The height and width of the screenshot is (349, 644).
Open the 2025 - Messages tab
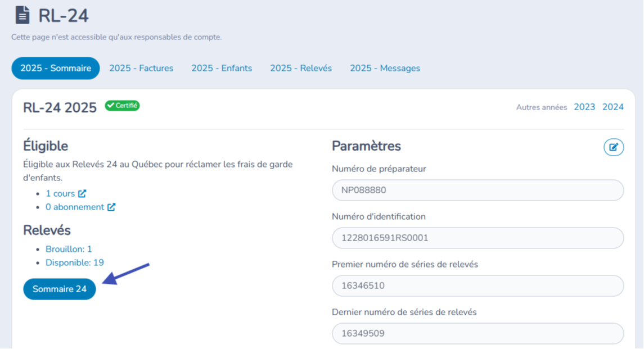(385, 68)
